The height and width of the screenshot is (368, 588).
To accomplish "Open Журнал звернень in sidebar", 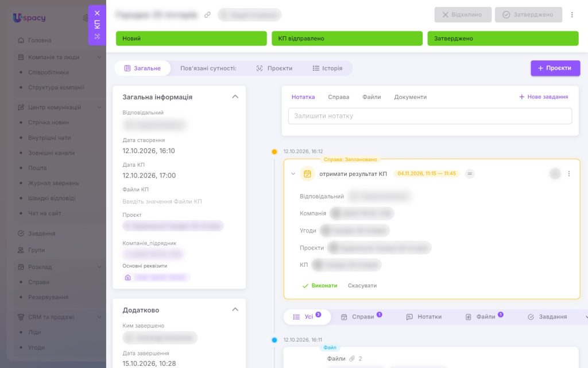I will (x=53, y=183).
